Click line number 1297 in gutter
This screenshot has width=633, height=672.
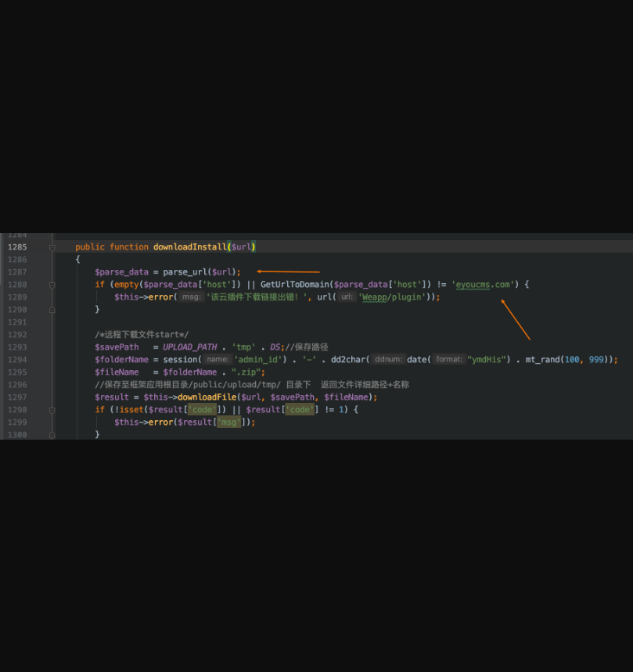16,397
